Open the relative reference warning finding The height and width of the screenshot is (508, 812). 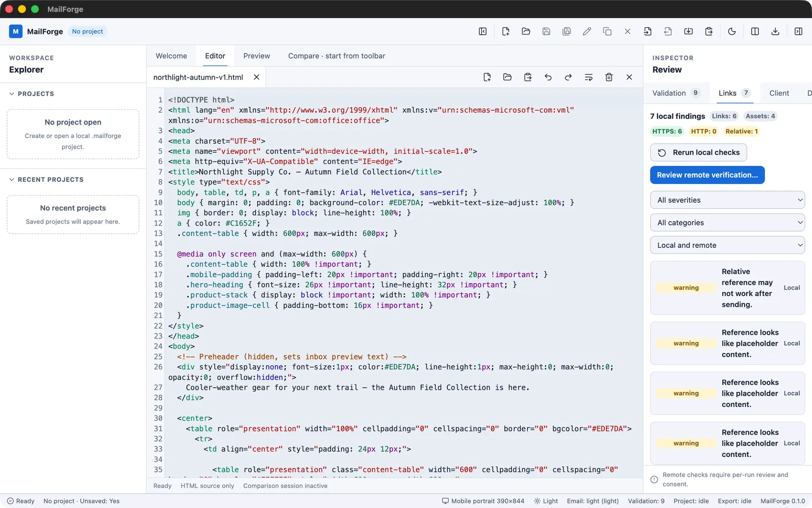point(727,288)
